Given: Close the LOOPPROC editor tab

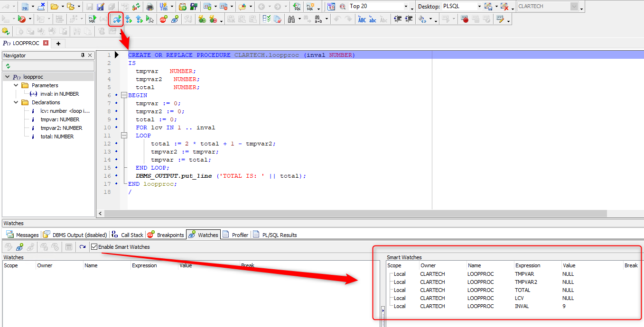Looking at the screenshot, I should pyautogui.click(x=46, y=43).
